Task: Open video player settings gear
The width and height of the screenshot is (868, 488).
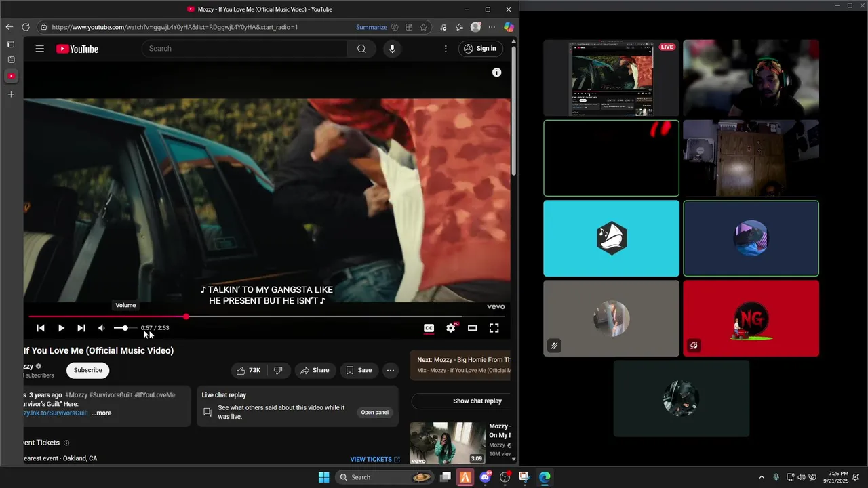Action: pyautogui.click(x=451, y=328)
